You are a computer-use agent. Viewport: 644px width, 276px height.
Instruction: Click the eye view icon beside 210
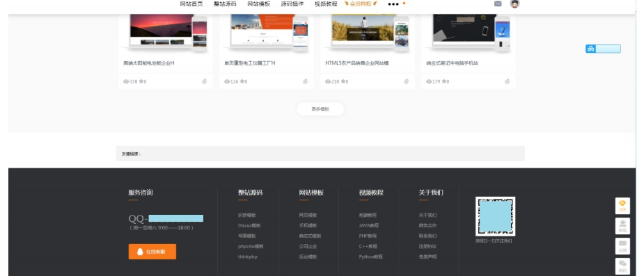(x=328, y=81)
